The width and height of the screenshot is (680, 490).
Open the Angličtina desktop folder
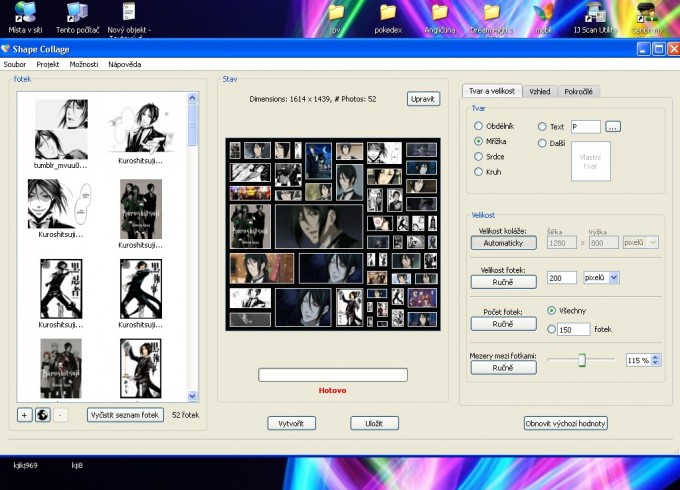440,18
